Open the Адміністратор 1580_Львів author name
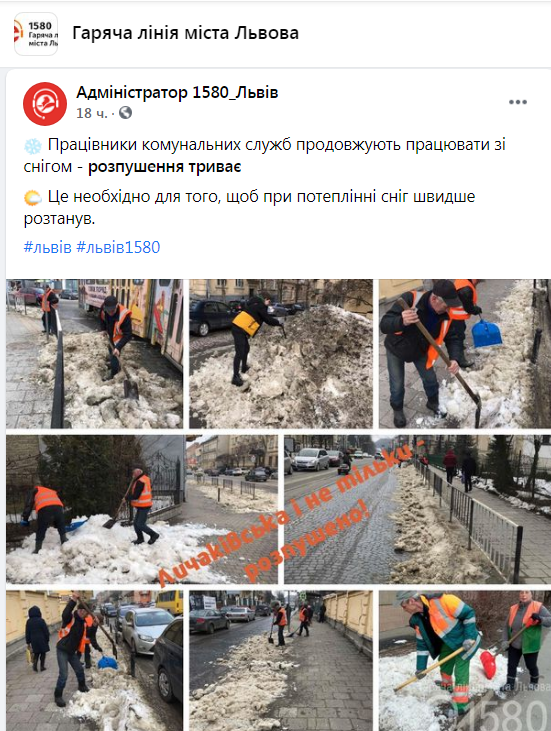Screen dimensions: 551x731 tap(177, 92)
